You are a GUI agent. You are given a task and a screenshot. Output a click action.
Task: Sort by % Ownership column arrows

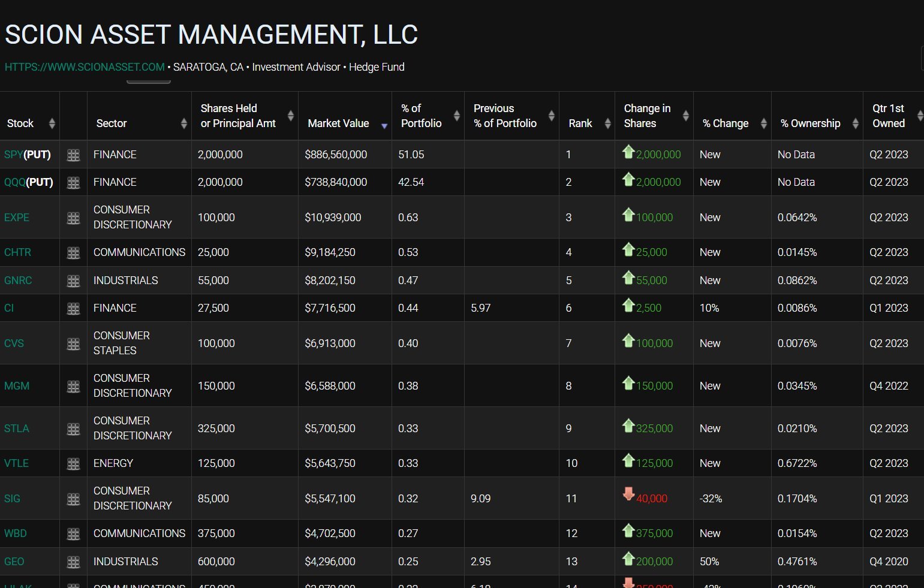click(x=856, y=123)
